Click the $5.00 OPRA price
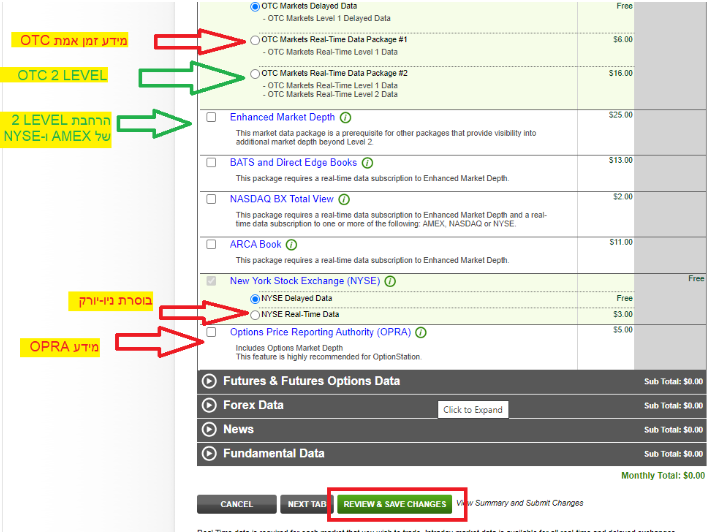 pos(623,330)
